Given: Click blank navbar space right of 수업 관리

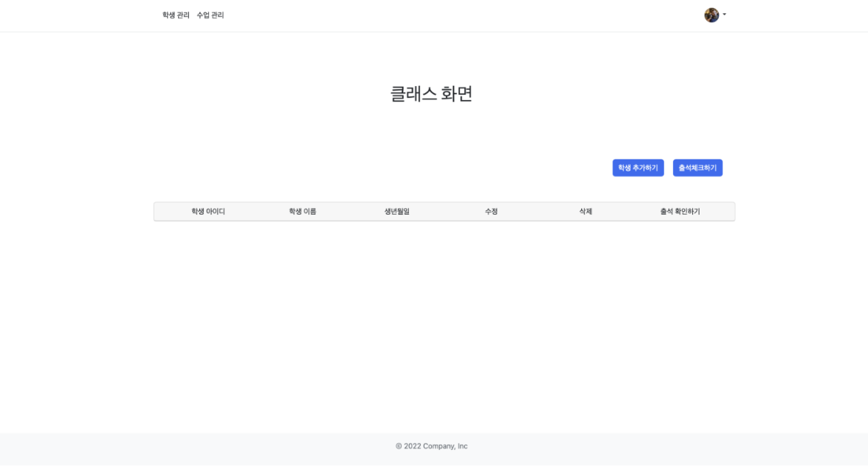Looking at the screenshot, I should click(441, 15).
